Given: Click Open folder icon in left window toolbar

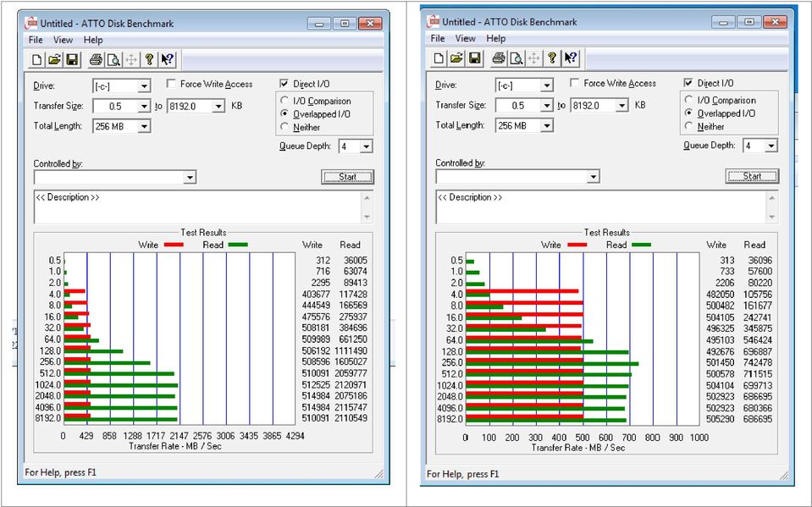Looking at the screenshot, I should (x=54, y=59).
